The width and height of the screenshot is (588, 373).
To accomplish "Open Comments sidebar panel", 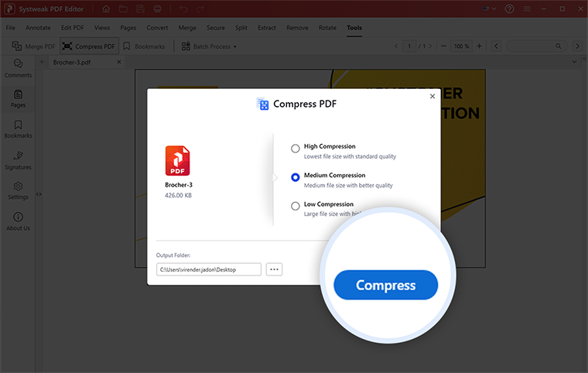I will (x=18, y=68).
